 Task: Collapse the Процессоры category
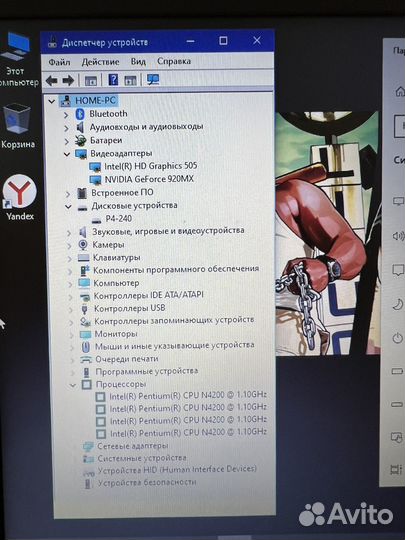click(x=72, y=385)
